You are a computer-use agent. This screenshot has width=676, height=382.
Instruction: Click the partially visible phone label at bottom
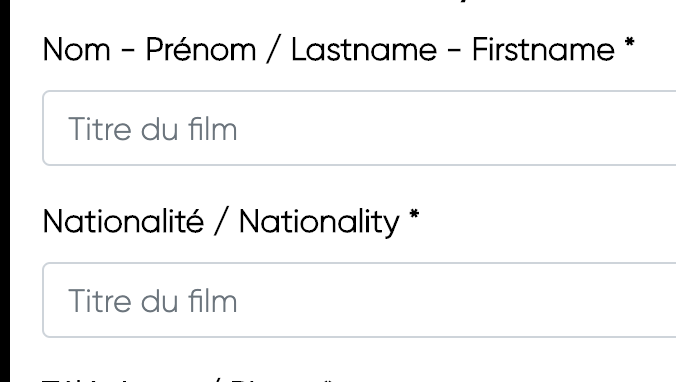pyautogui.click(x=188, y=380)
